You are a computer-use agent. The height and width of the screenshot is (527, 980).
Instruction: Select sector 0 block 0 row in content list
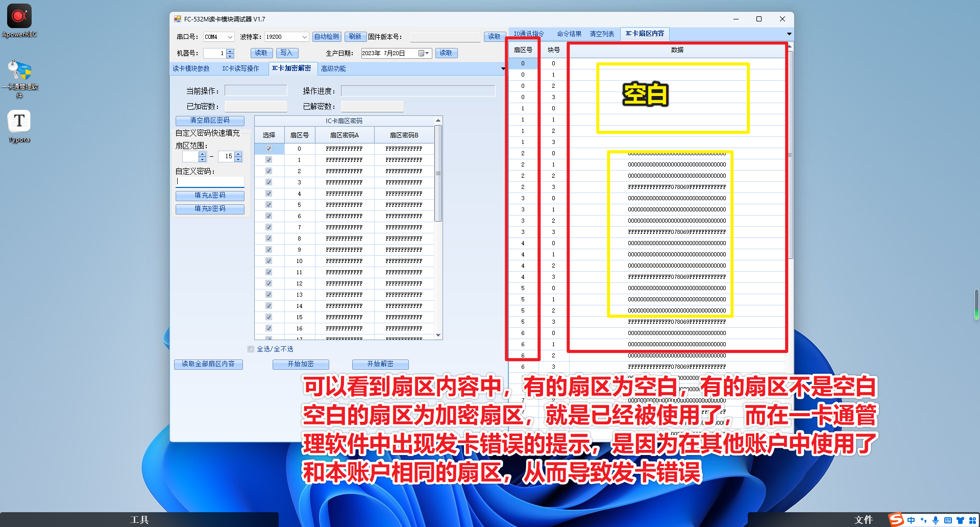(647, 63)
